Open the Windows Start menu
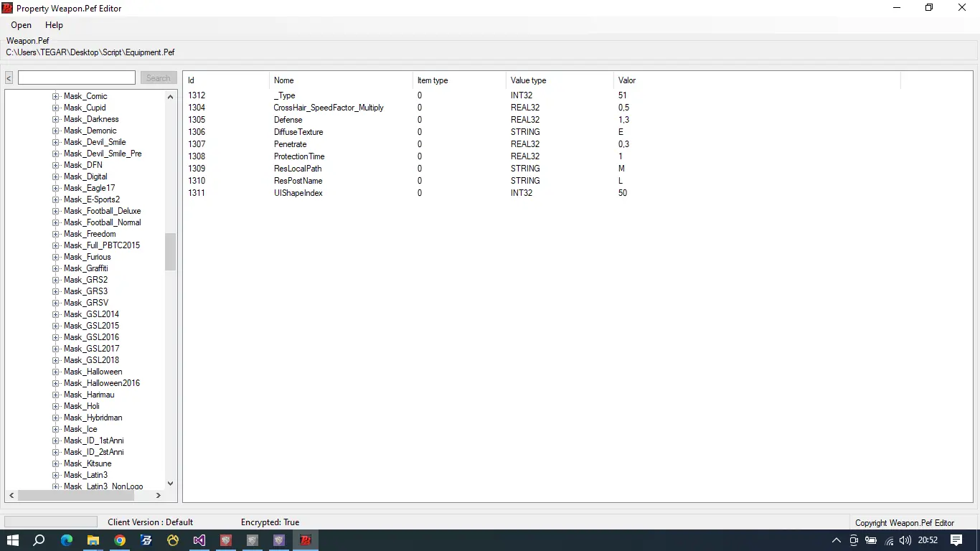This screenshot has width=980, height=551. pyautogui.click(x=13, y=540)
